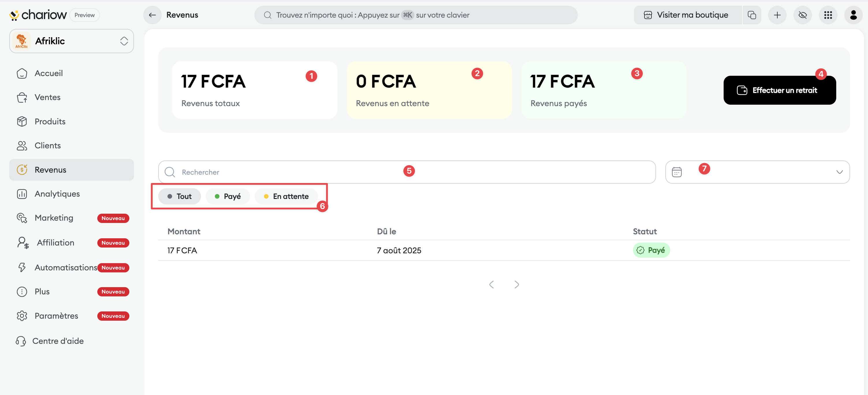The width and height of the screenshot is (868, 395).
Task: Click the chariow logo
Action: [38, 15]
